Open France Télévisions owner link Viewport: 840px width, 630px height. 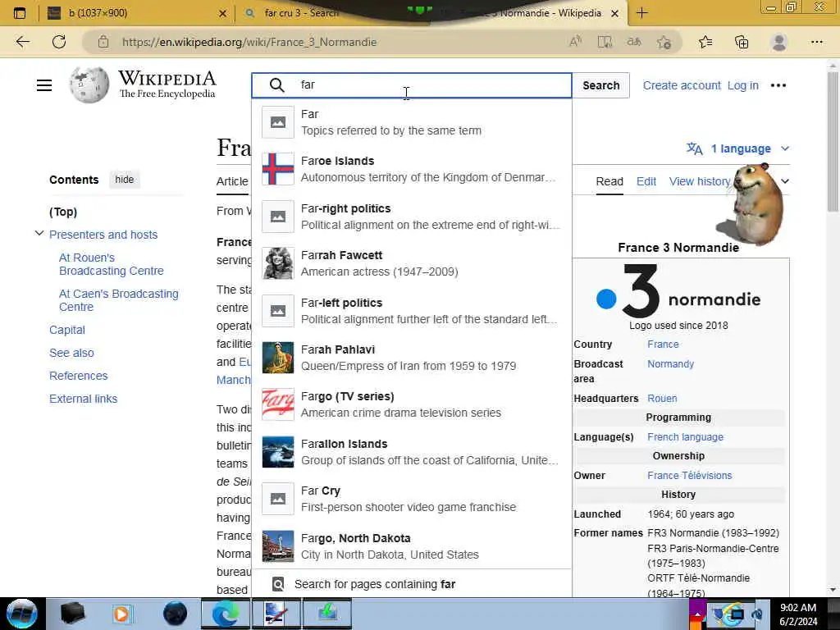(689, 475)
